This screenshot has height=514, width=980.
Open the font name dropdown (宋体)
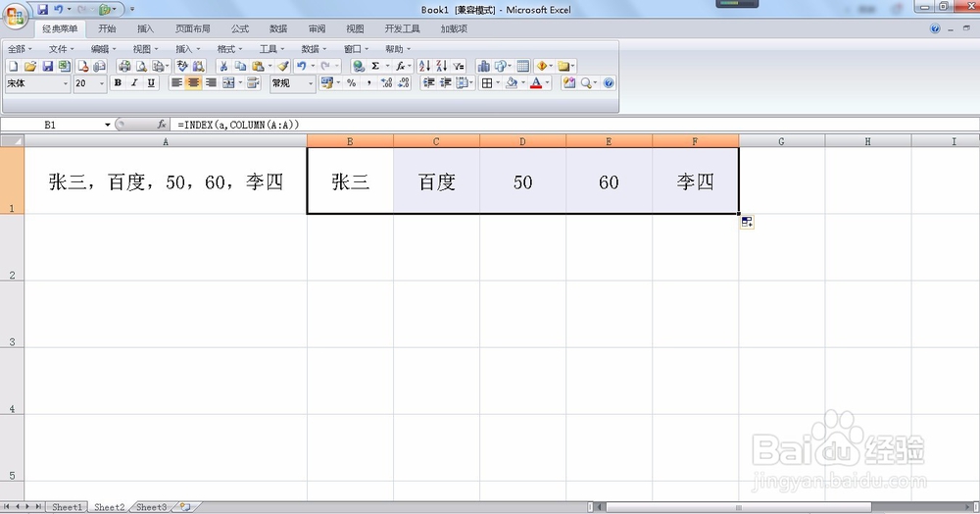pyautogui.click(x=65, y=83)
